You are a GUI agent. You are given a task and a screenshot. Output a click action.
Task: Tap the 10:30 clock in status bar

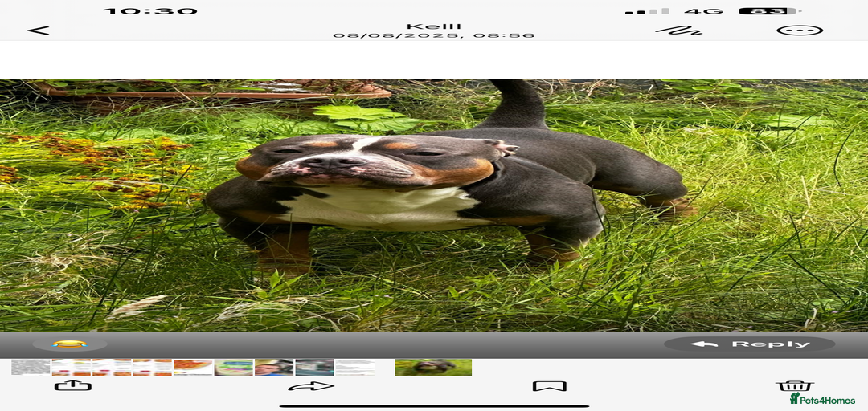click(x=150, y=11)
